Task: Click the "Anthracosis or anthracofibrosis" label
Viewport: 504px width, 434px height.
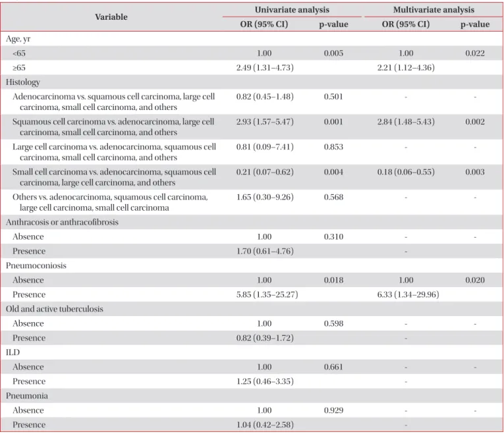Action: [62, 223]
